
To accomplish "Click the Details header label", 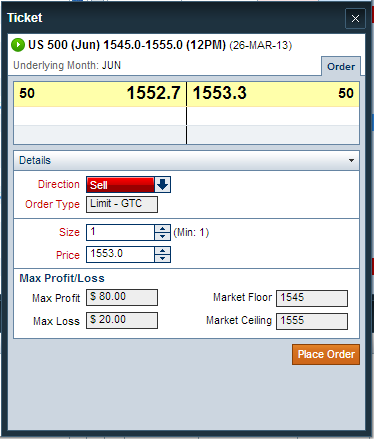I will [35, 160].
